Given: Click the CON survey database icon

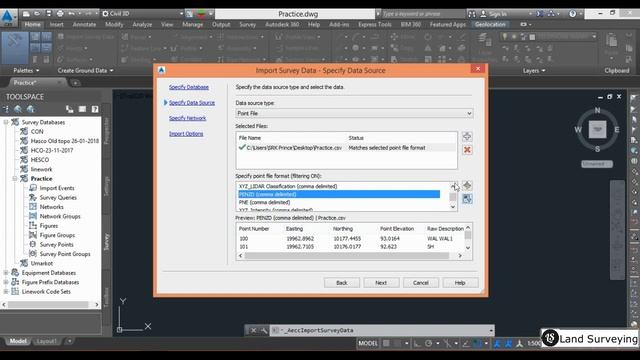Looking at the screenshot, I should pos(24,131).
